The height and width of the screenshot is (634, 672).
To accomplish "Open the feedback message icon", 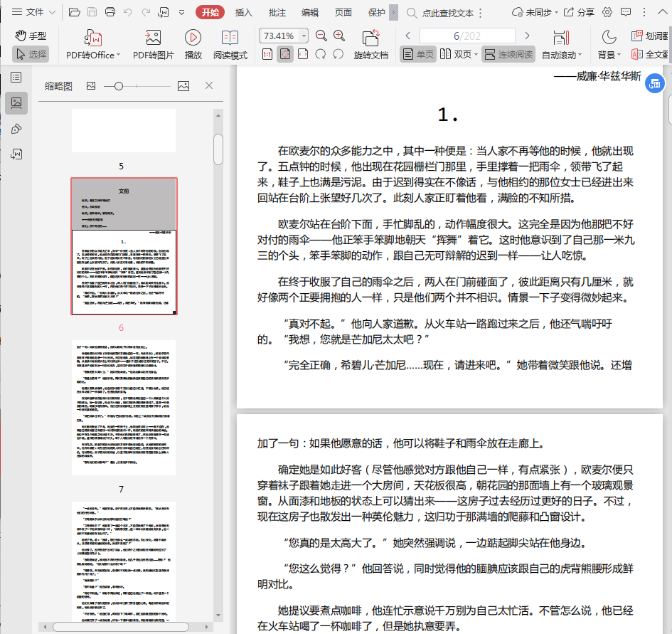I will pyautogui.click(x=626, y=12).
